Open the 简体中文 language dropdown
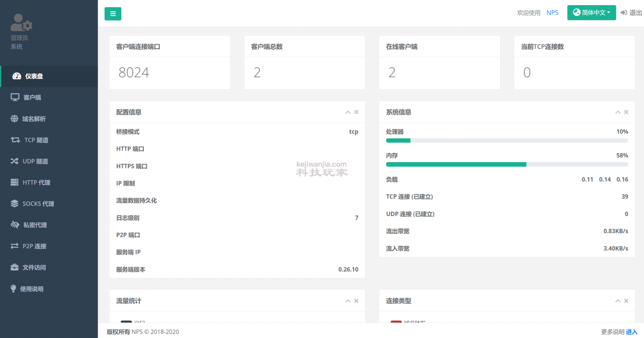 (x=592, y=13)
